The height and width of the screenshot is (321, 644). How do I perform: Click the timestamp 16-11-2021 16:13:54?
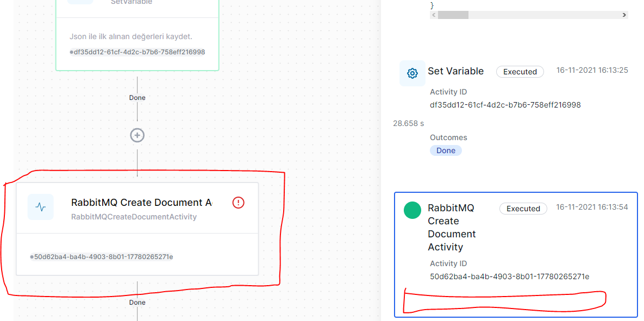tap(592, 207)
